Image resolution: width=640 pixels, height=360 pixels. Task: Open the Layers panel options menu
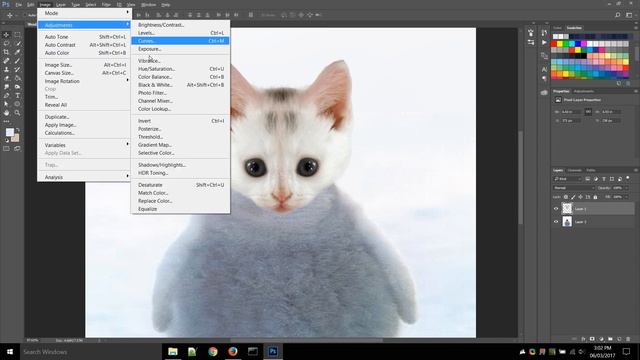(x=635, y=170)
